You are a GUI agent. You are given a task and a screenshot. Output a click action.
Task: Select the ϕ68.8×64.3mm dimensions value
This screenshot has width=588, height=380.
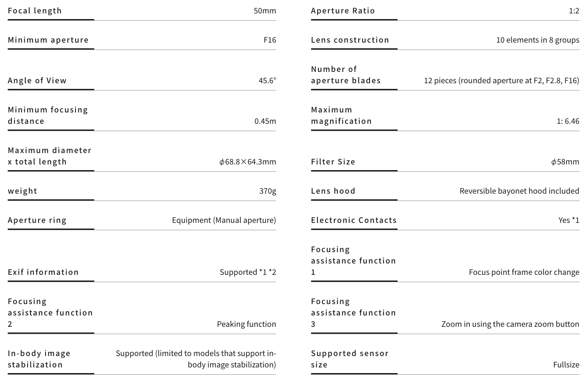coord(247,162)
